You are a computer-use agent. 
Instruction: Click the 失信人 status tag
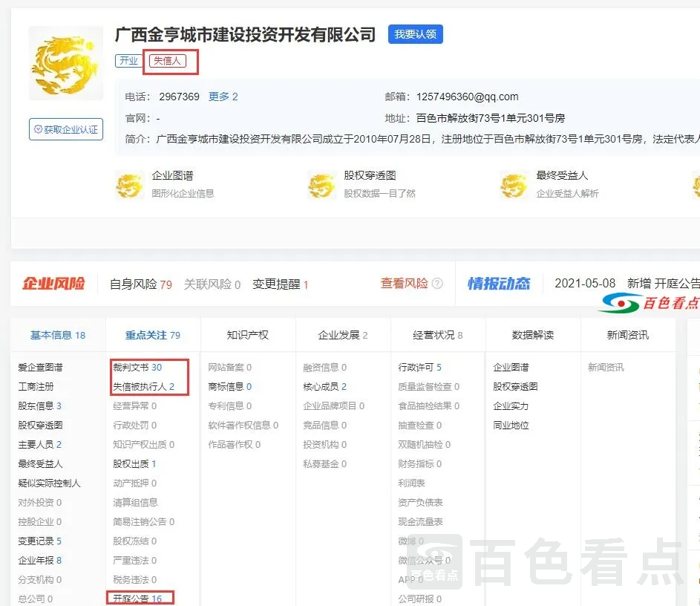pos(168,61)
